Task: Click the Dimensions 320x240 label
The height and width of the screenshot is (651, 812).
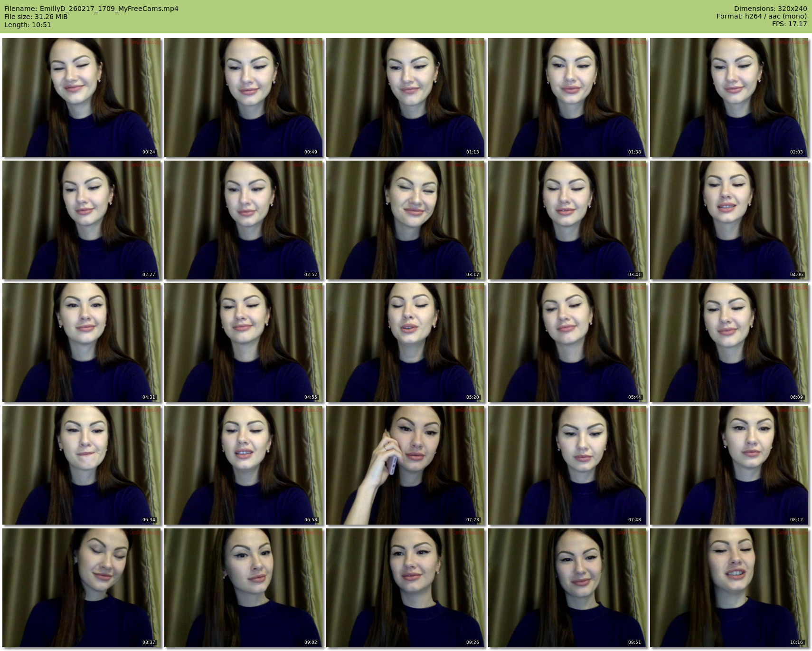Action: click(x=770, y=9)
